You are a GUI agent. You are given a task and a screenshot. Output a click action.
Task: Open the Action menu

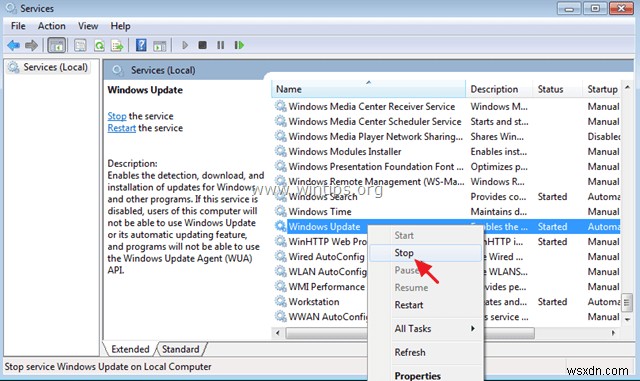point(51,26)
